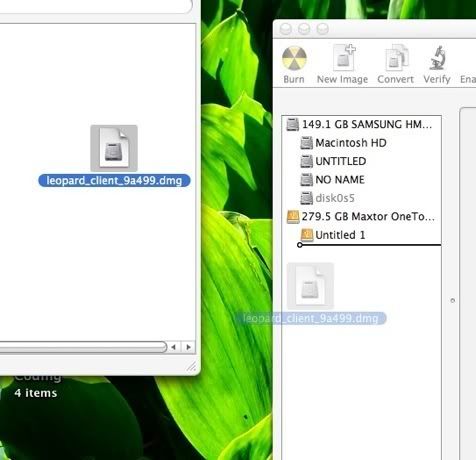Viewport: 476px width, 460px height.
Task: Click the SAMSUNG hard disk icon
Action: 292,124
